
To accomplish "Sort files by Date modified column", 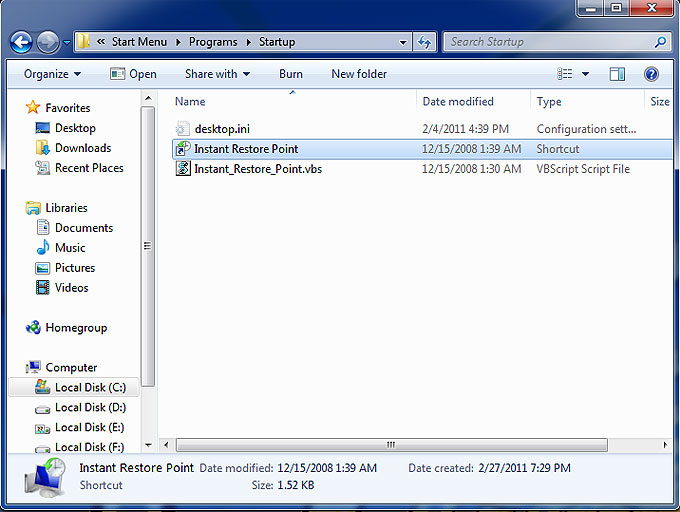I will pos(458,101).
